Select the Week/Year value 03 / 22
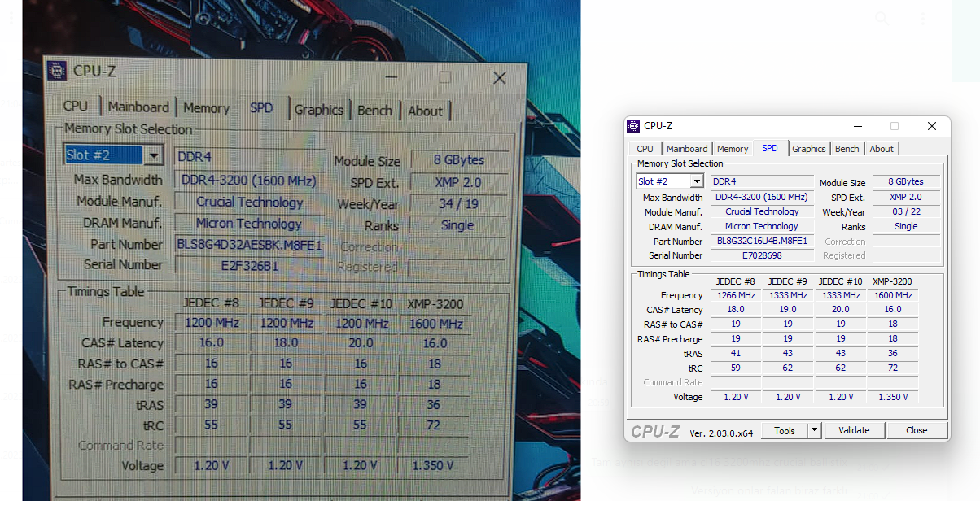980x527 pixels. point(906,211)
